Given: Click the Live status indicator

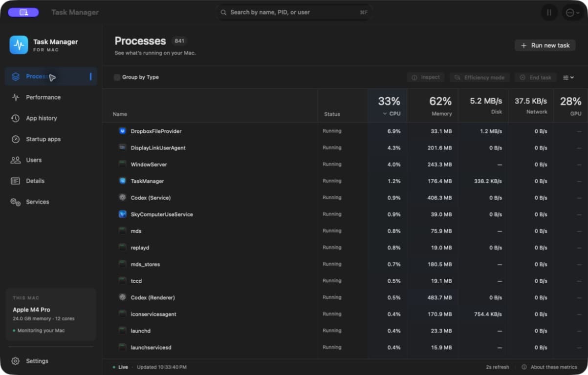Looking at the screenshot, I should (120, 367).
